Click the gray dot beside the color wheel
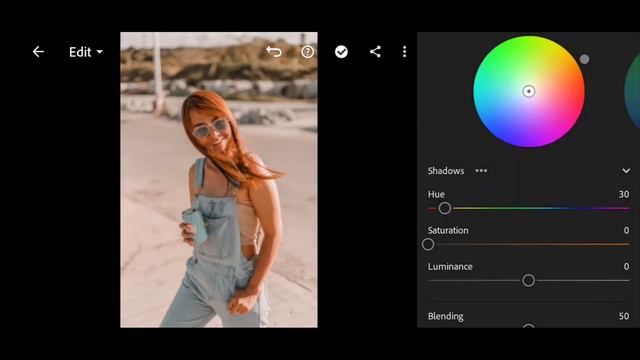Image resolution: width=640 pixels, height=360 pixels. (584, 59)
